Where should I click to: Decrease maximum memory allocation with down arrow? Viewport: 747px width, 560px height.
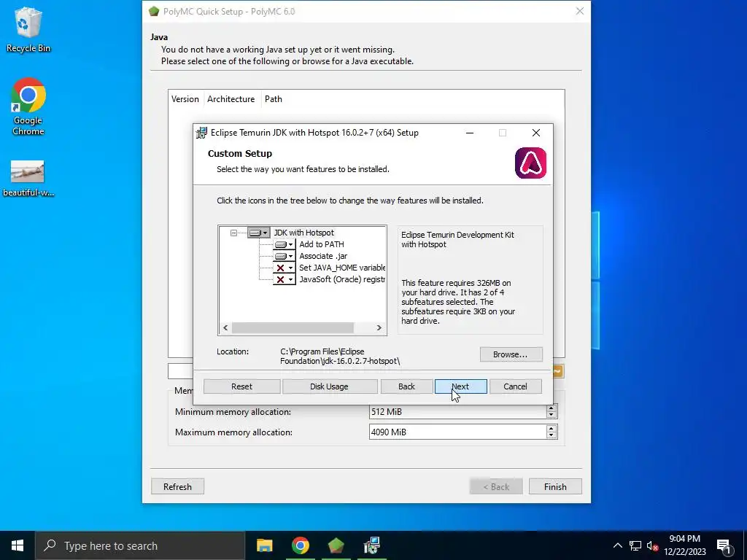(x=551, y=436)
